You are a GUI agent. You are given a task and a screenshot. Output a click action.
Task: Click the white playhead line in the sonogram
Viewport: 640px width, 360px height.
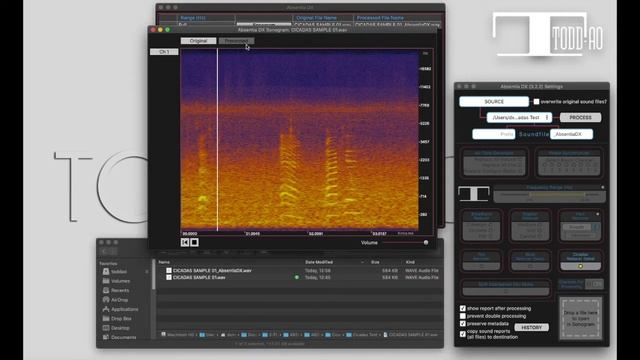pyautogui.click(x=218, y=140)
